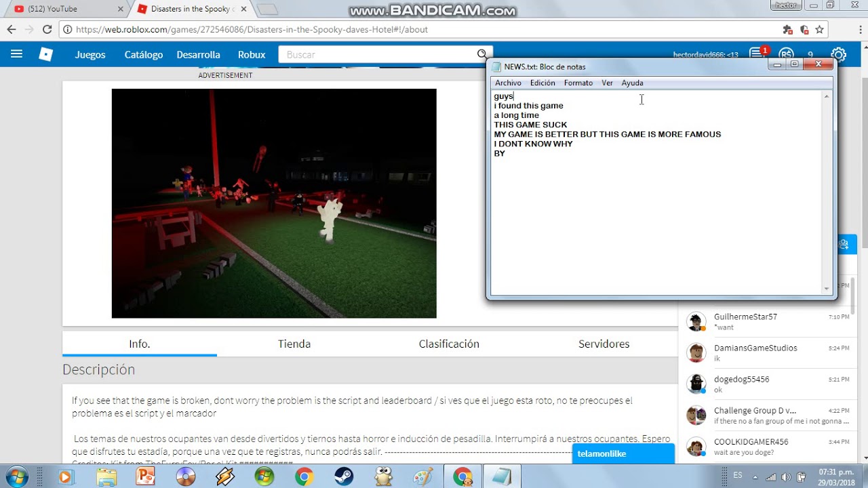Go to Desarrolla in Roblox navbar

pos(198,54)
